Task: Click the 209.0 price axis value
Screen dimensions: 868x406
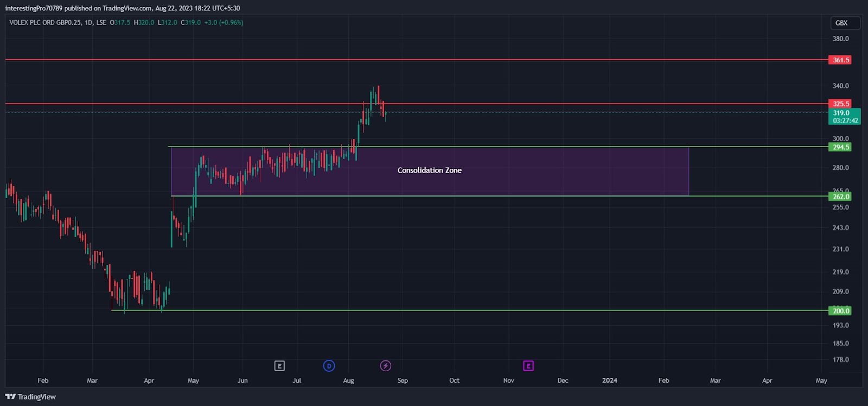Action: pos(841,291)
